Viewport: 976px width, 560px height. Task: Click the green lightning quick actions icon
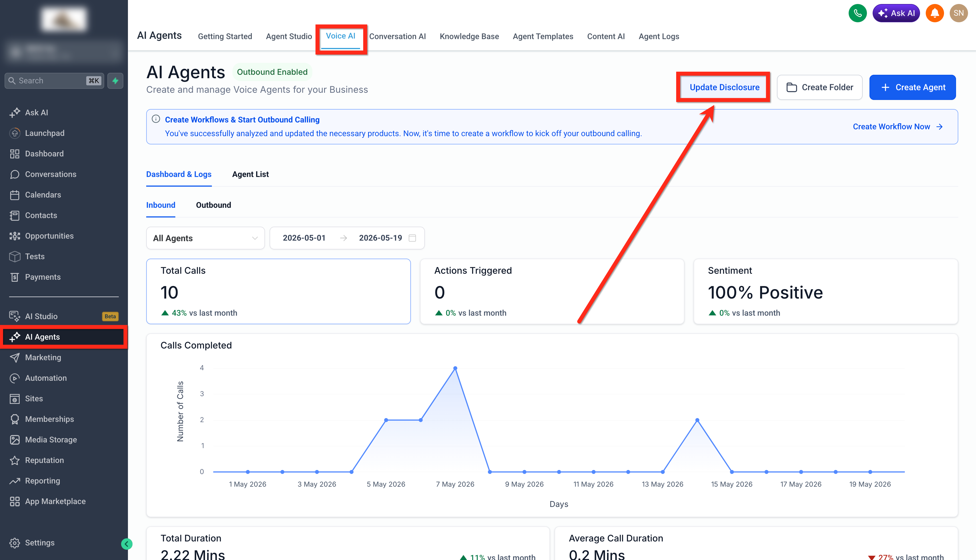tap(115, 81)
